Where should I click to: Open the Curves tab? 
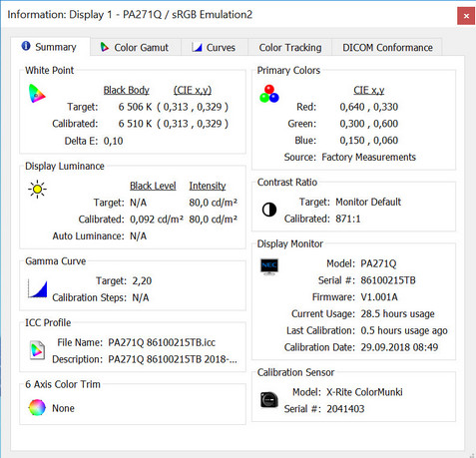(x=215, y=48)
